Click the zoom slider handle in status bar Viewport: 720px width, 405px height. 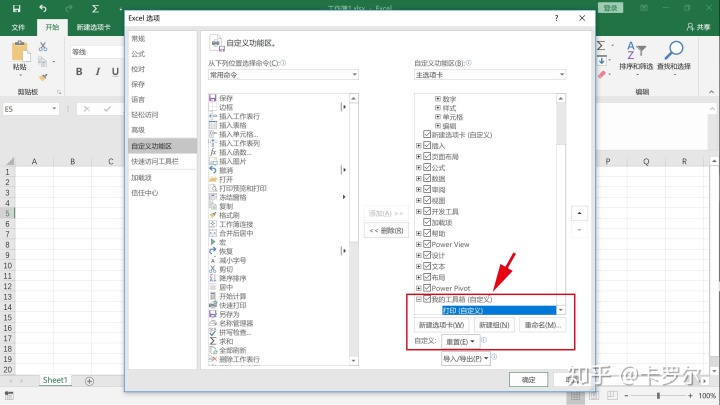point(658,395)
